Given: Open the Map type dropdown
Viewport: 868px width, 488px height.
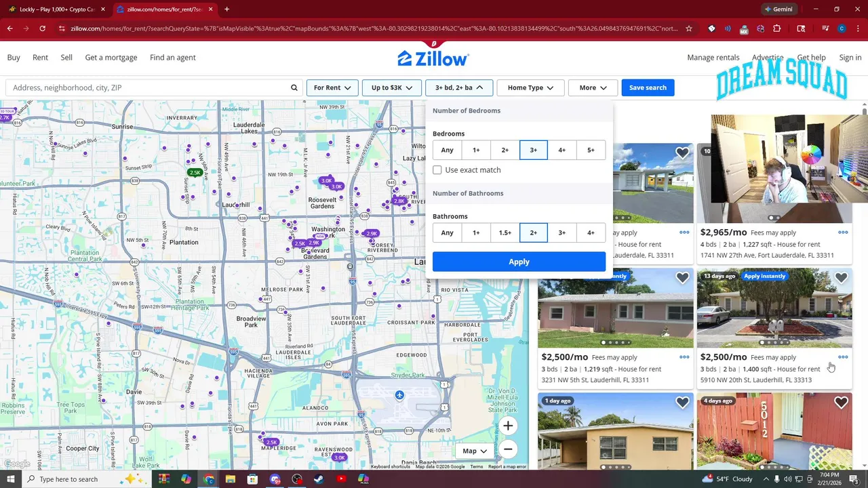Looking at the screenshot, I should pyautogui.click(x=475, y=451).
